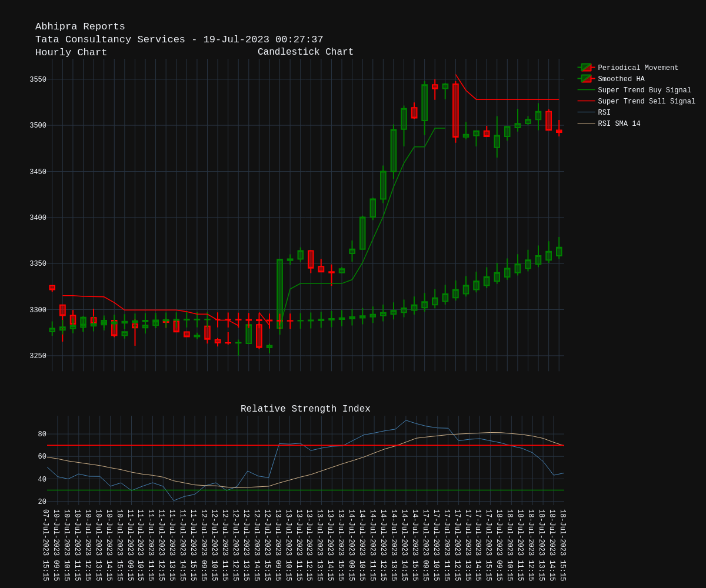Screen dimensions: 706x588
Task: Select the red Super Trend Sell Signal swatch
Action: tap(586, 101)
